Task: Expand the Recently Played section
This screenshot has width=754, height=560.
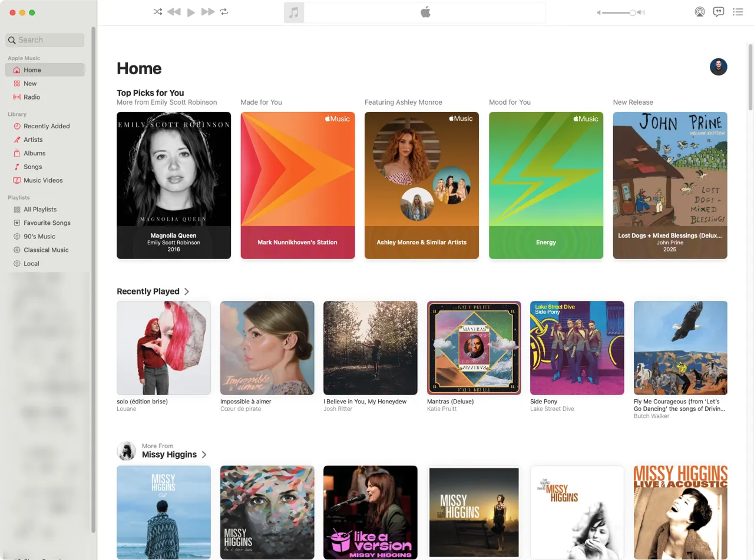Action: [187, 291]
